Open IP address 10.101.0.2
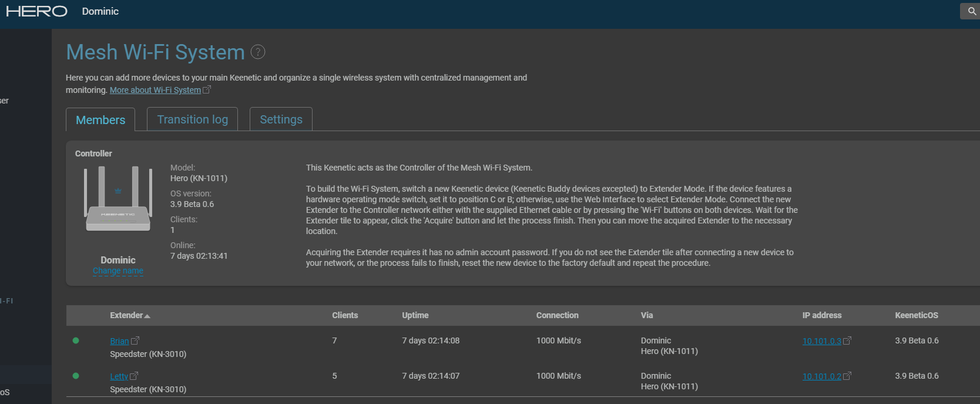Screen dimensions: 980x404 pos(822,376)
